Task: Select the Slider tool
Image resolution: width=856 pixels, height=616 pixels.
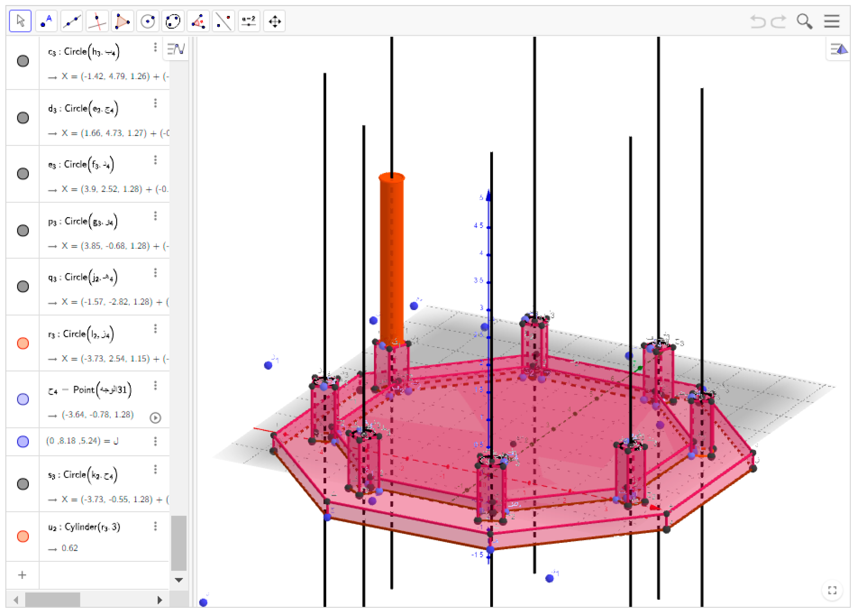Action: [x=249, y=21]
